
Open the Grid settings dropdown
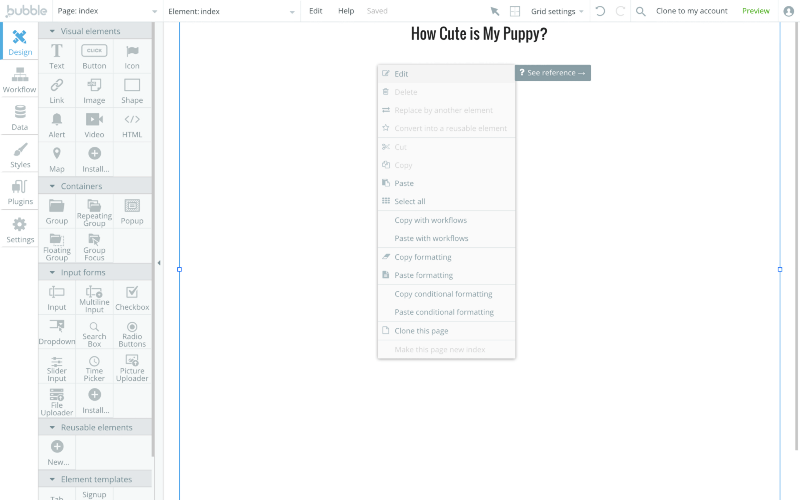coord(557,11)
